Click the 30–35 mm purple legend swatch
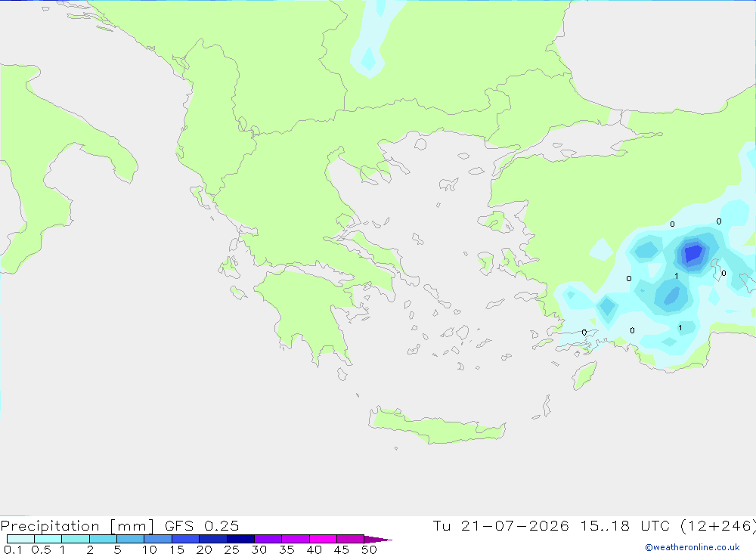Viewport: 756px width, 554px height. 268,539
